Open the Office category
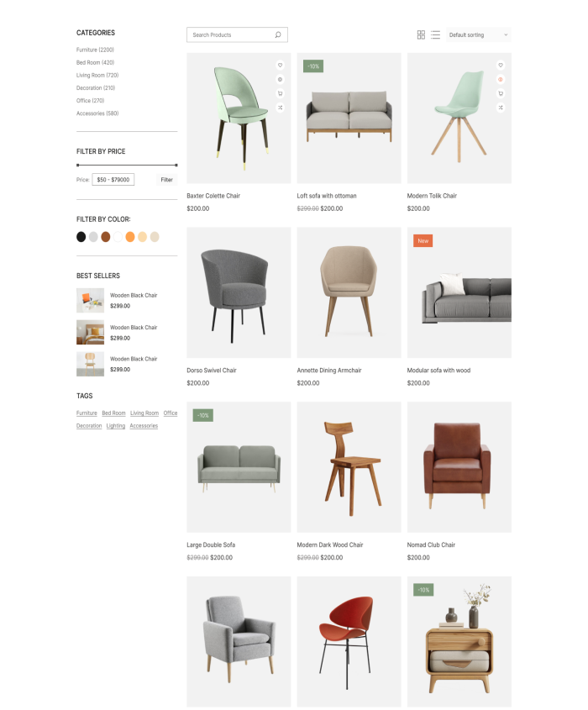Viewport: 588px width, 710px height. 90,101
